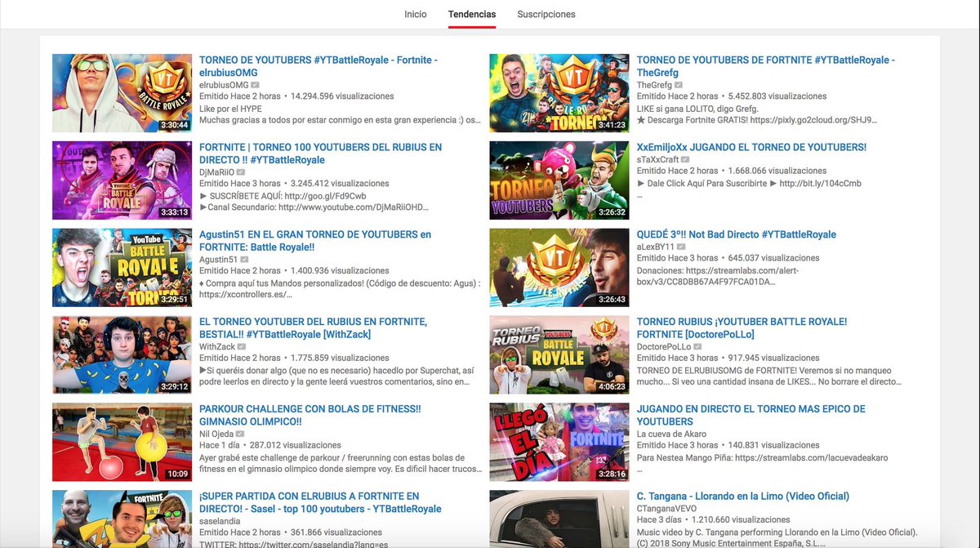Open title 'C. Tangana - Llorando en la Limo'
Screen dimensions: 980x548
click(x=743, y=496)
